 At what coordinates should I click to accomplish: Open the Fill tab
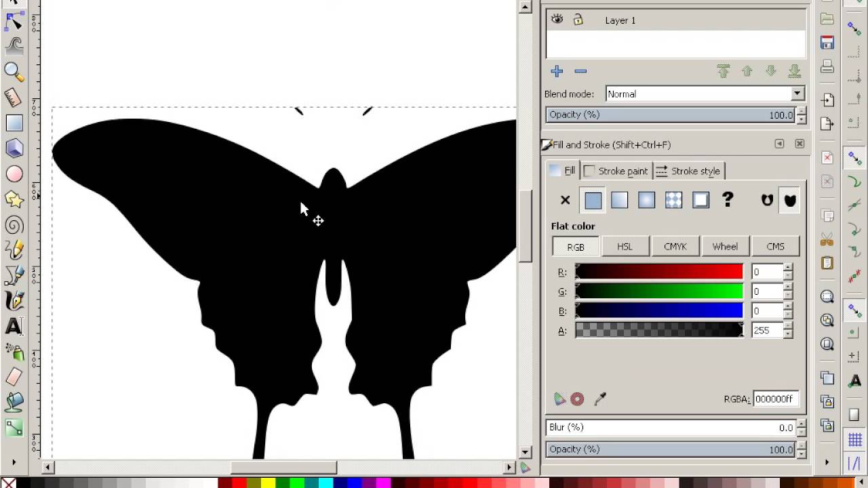564,171
